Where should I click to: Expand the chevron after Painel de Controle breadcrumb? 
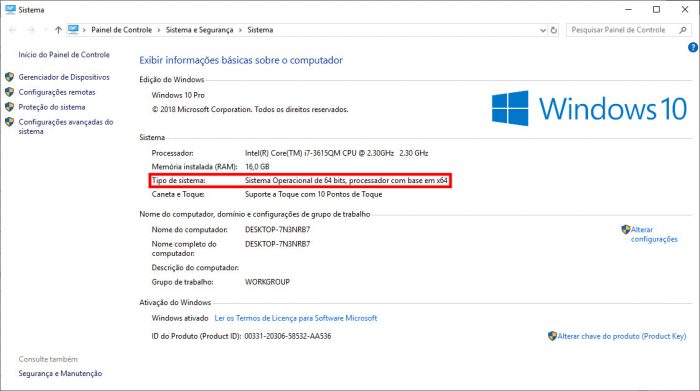159,30
